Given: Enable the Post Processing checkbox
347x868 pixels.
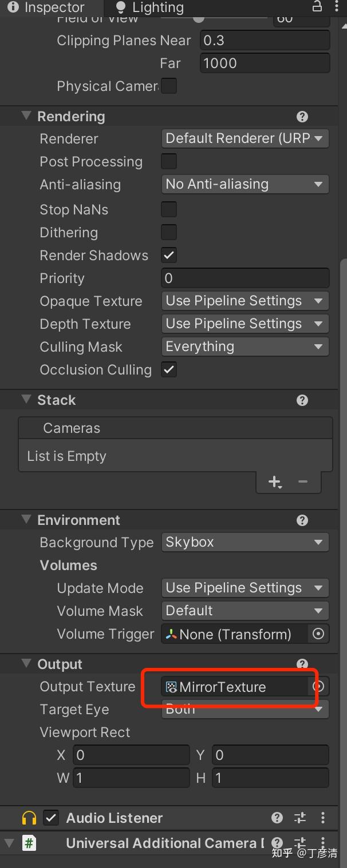Looking at the screenshot, I should [x=168, y=161].
